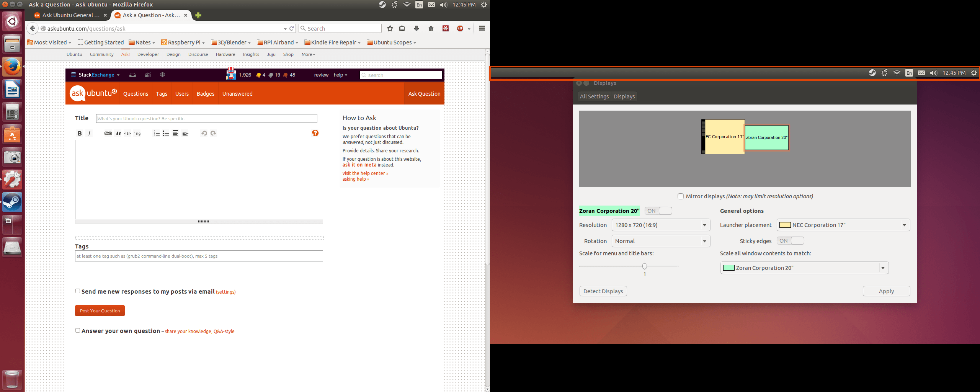This screenshot has height=392, width=980.
Task: Check the Mirror displays checkbox
Action: 680,196
